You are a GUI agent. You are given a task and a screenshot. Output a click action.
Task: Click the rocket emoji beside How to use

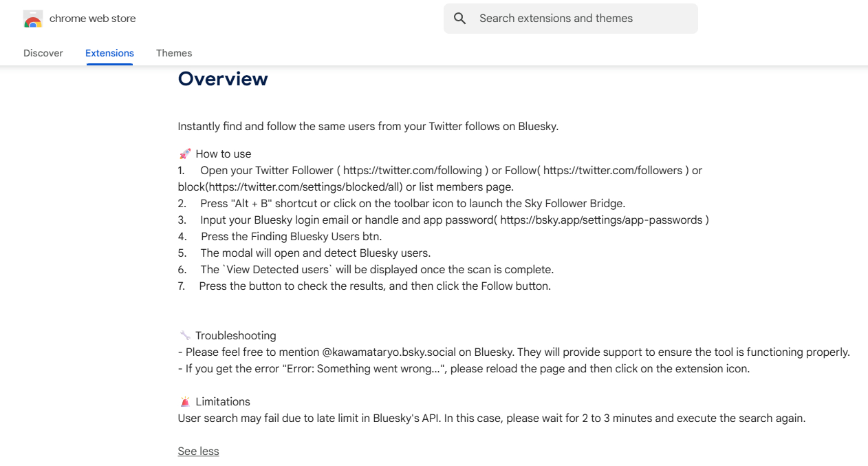point(184,153)
